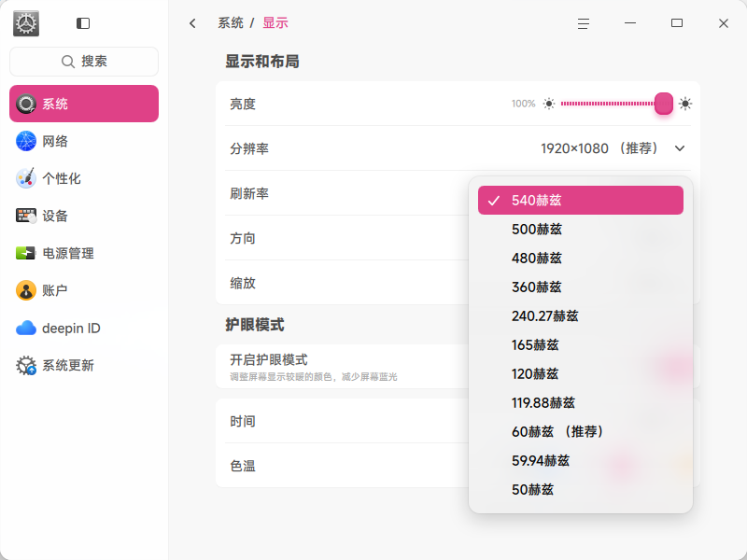Viewport: 747px width, 560px height.
Task: Select 165赫兹 in dropdown list
Action: 580,344
